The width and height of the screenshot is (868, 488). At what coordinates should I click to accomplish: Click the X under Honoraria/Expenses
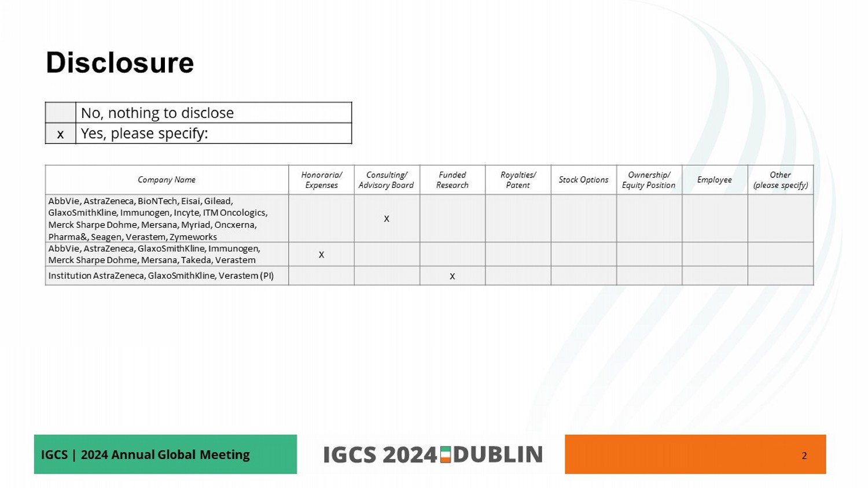point(321,254)
